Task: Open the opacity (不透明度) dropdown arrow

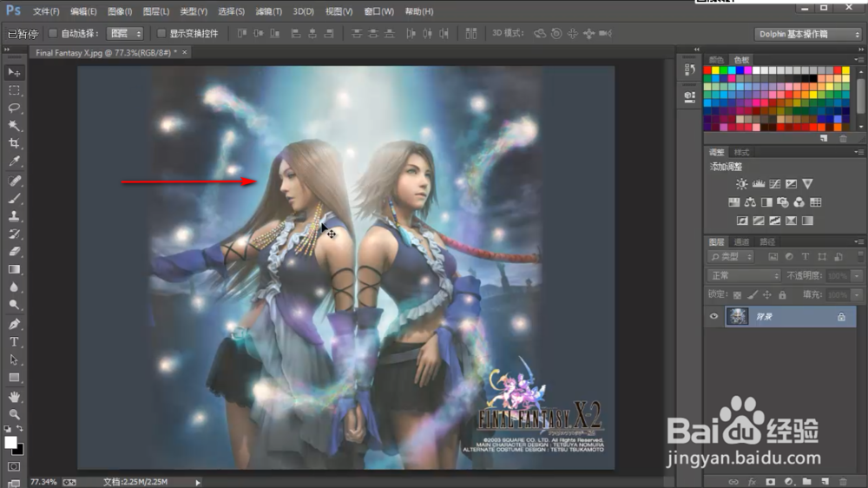Action: 857,275
